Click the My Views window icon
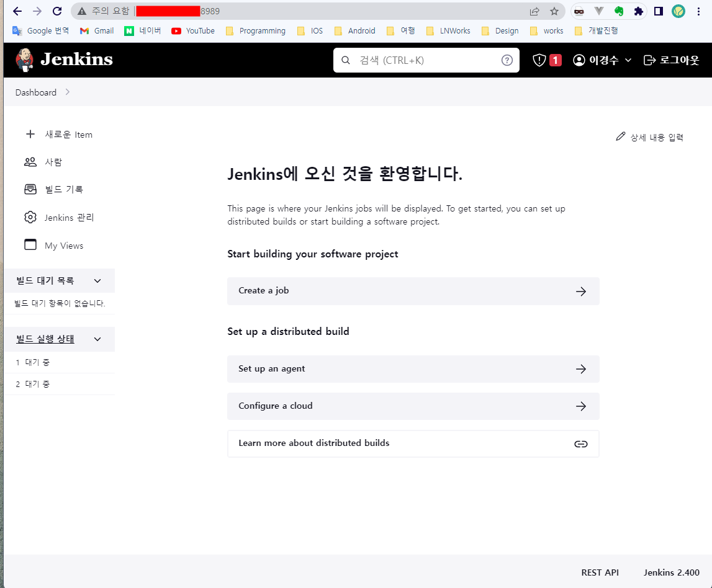The height and width of the screenshot is (588, 712). pyautogui.click(x=30, y=245)
